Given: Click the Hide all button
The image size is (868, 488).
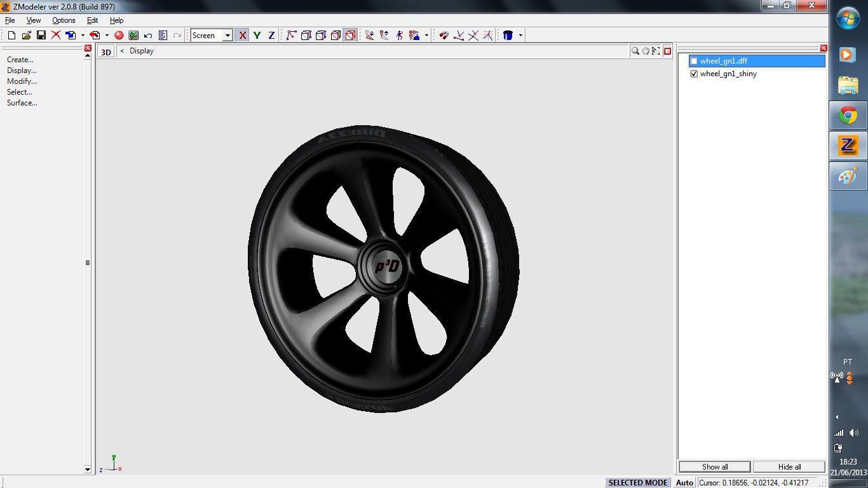Looking at the screenshot, I should 789,467.
